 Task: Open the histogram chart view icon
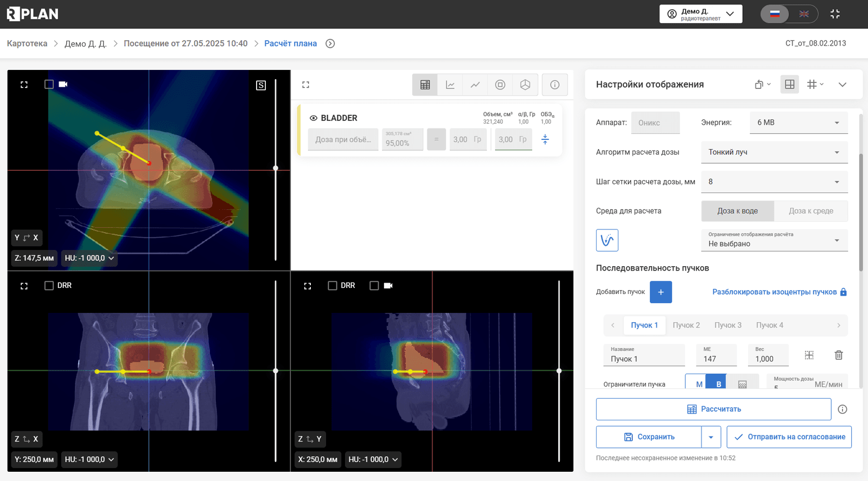pos(450,85)
